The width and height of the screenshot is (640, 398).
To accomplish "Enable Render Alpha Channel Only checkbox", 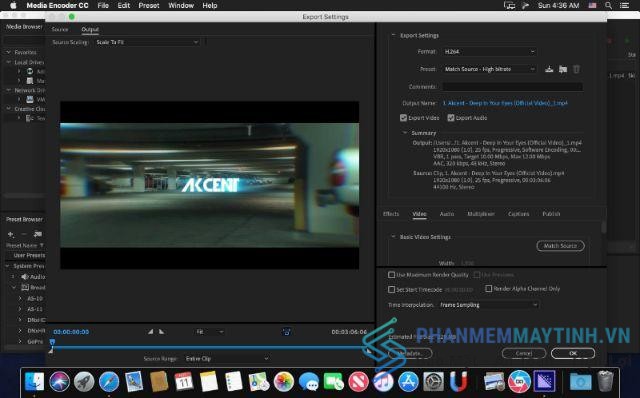I will click(x=488, y=289).
